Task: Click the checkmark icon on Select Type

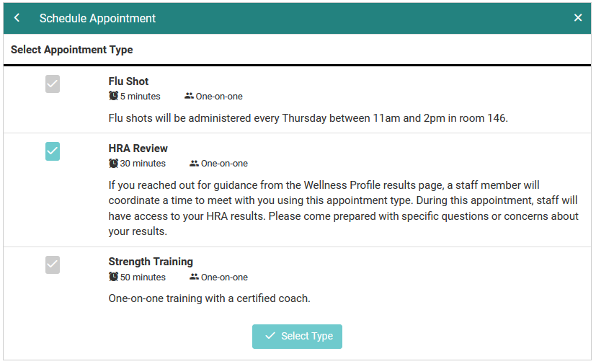Action: click(270, 336)
